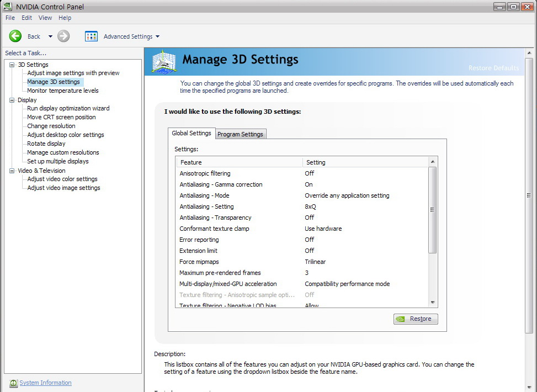
Task: Select the 3D Settings category label
Action: pyautogui.click(x=33, y=65)
